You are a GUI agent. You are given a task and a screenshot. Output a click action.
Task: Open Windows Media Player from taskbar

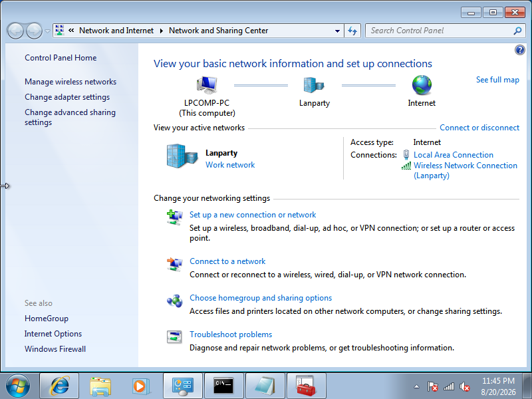point(141,386)
